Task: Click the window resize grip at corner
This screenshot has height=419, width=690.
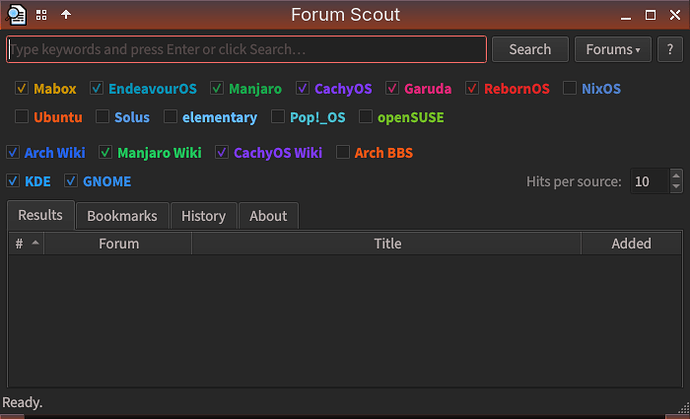Action: tap(684, 408)
